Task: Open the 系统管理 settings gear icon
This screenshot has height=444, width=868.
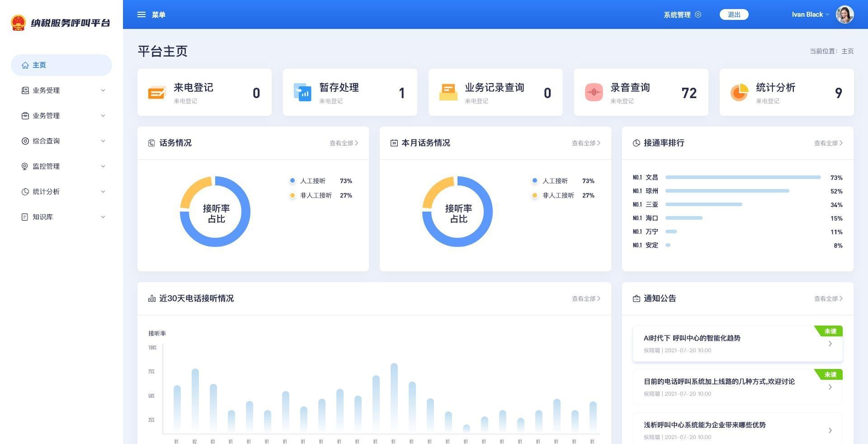Action: 698,14
